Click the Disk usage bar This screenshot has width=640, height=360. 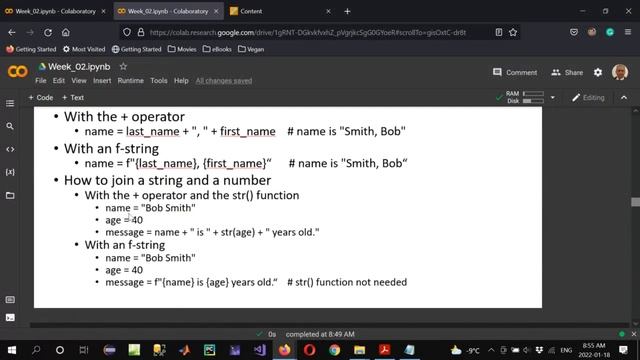533,101
